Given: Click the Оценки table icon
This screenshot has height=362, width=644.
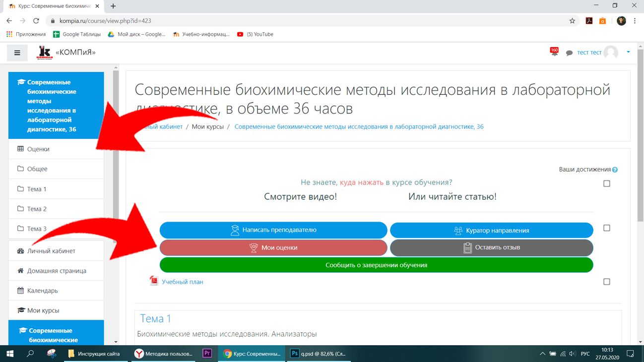Looking at the screenshot, I should (20, 149).
